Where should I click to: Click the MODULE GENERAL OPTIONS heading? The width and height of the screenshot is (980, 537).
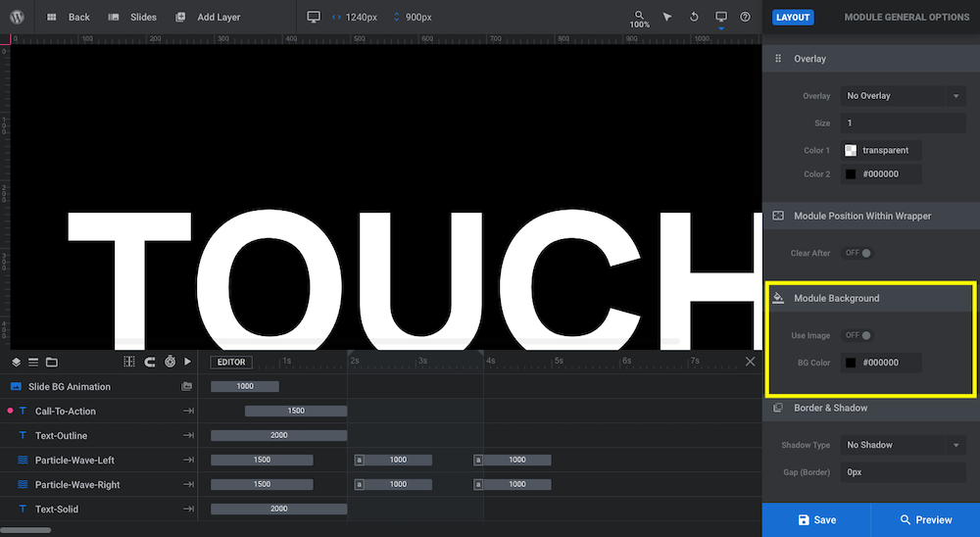(x=906, y=17)
